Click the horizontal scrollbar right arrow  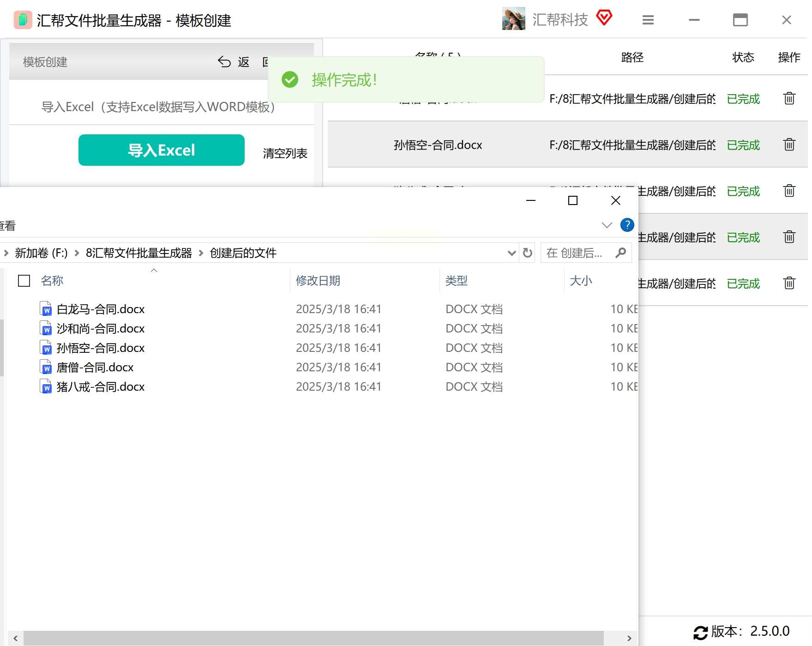629,638
